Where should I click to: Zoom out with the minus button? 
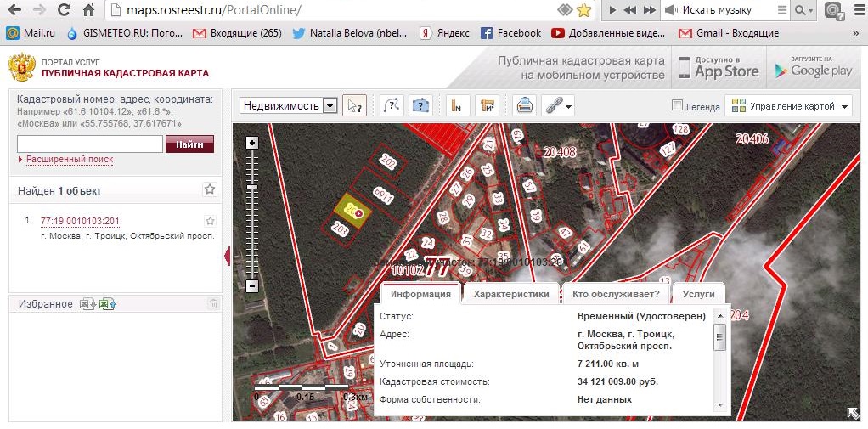(252, 286)
